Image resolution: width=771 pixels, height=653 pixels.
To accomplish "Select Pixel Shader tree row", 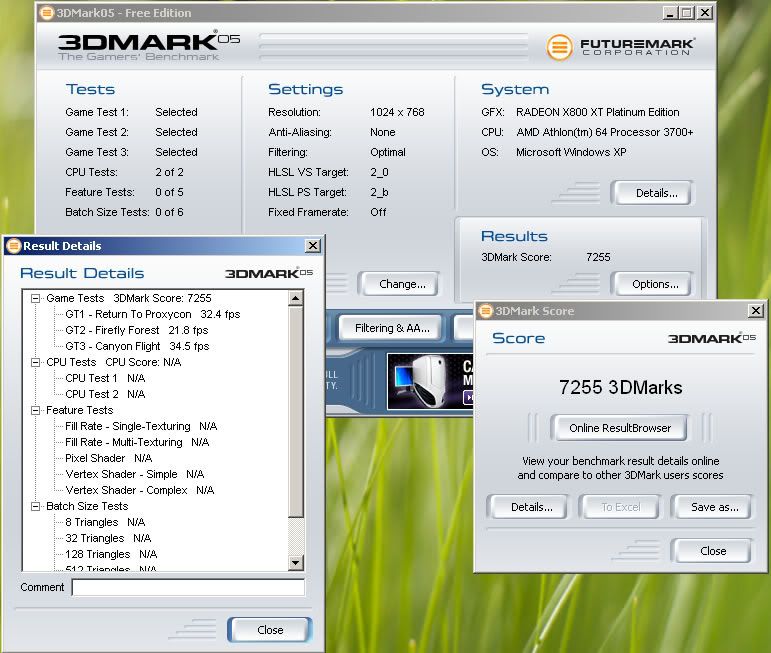I will click(109, 458).
